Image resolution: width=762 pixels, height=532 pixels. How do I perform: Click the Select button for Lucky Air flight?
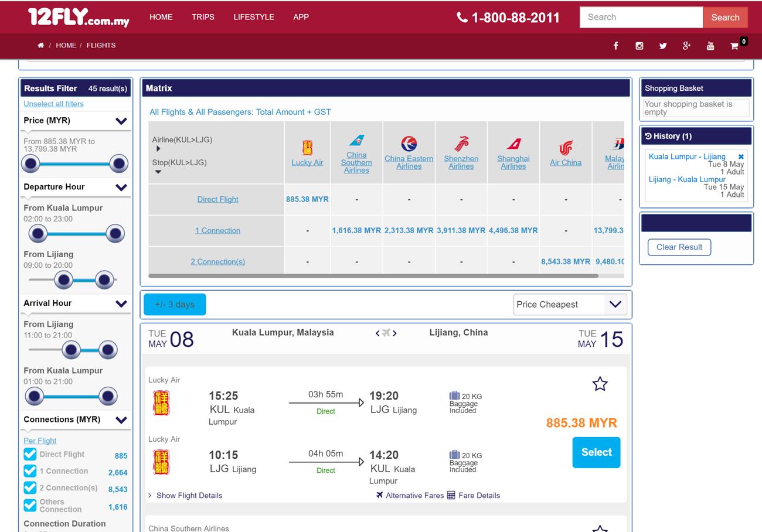coord(596,452)
